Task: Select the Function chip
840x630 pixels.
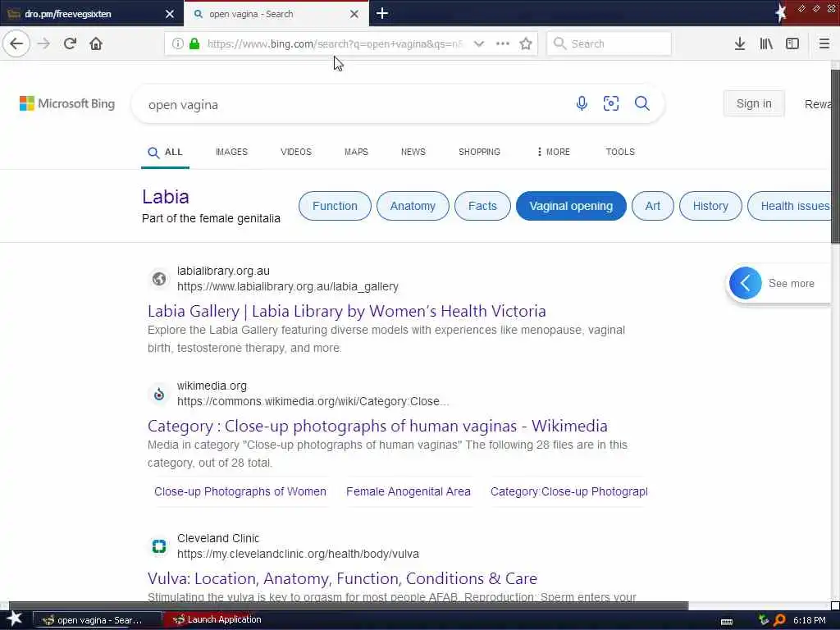Action: click(335, 206)
